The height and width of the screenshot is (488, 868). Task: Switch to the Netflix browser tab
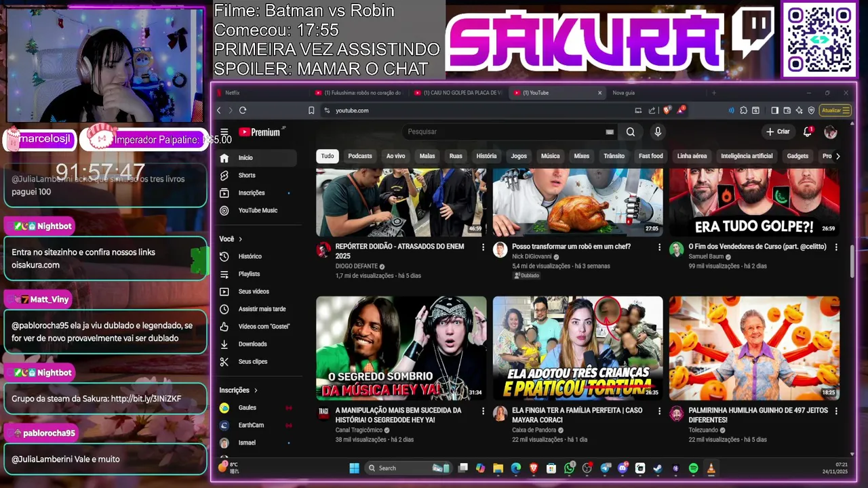(261, 93)
